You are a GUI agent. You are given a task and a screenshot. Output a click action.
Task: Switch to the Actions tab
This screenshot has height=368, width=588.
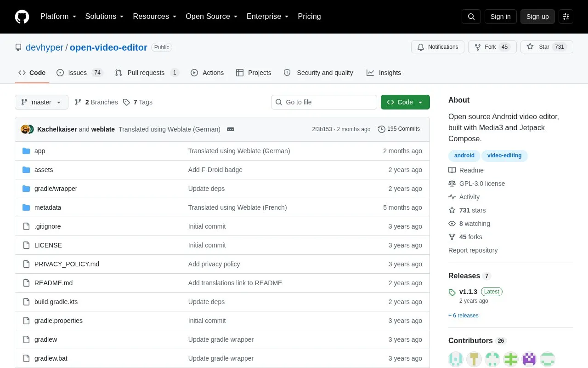(207, 73)
